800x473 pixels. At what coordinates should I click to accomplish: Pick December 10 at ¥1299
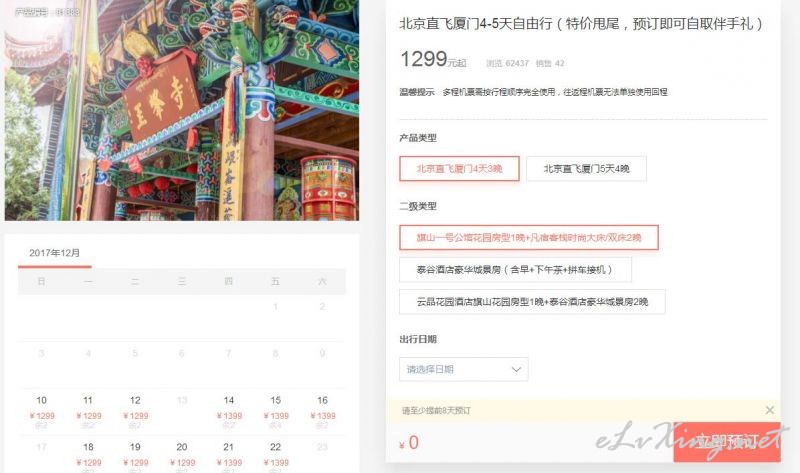(42, 412)
